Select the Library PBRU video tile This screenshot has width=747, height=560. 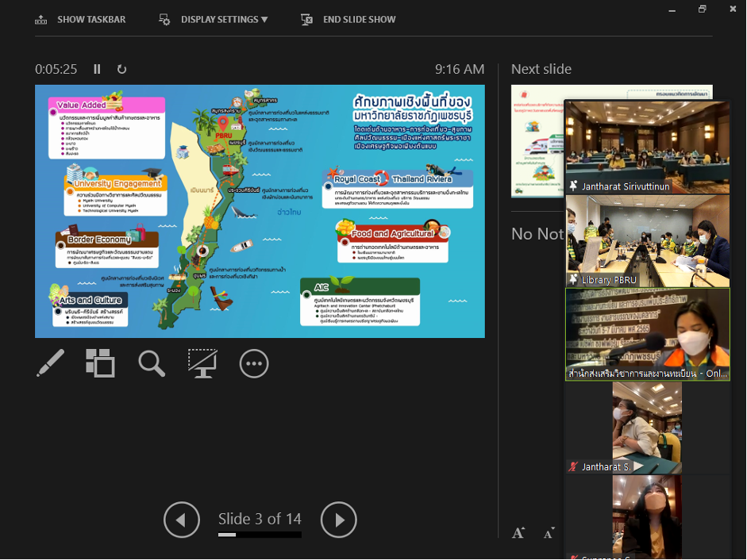click(x=647, y=240)
